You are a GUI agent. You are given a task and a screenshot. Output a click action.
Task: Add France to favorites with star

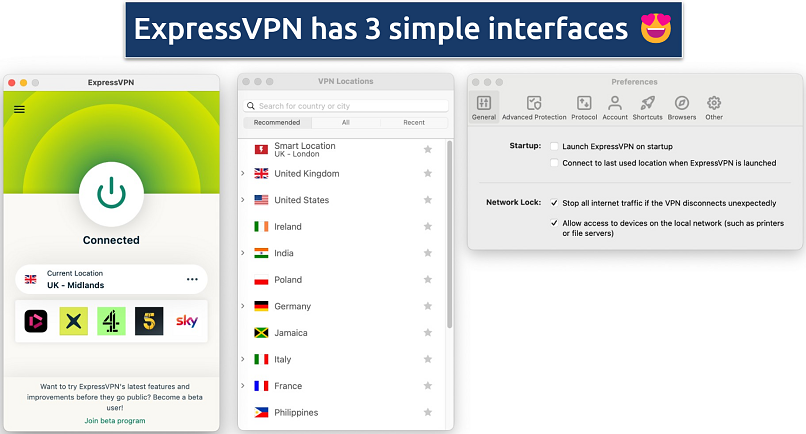tap(427, 386)
